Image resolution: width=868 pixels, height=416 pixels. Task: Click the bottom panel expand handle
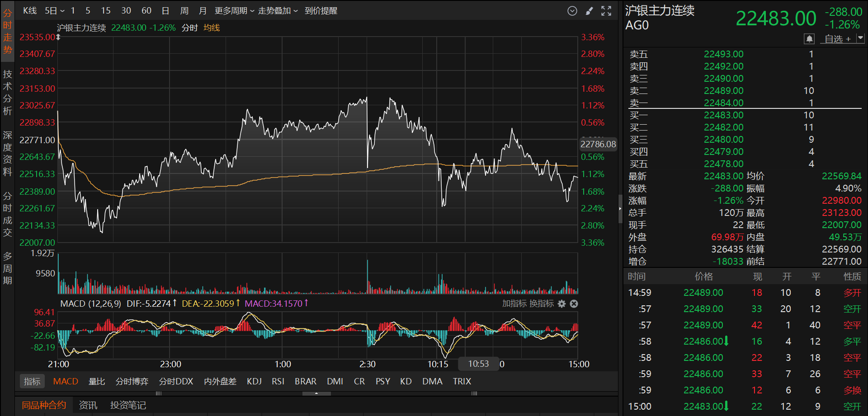[x=316, y=393]
